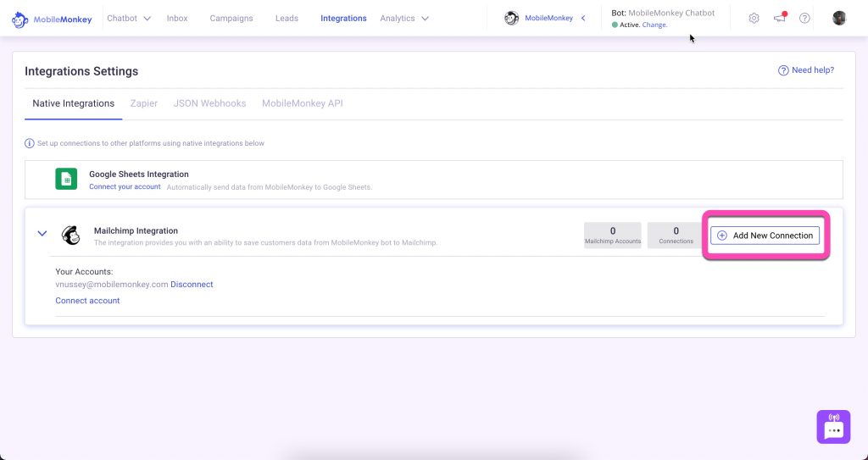This screenshot has width=868, height=460.
Task: Click the Mailchimp Connect account link
Action: point(87,301)
